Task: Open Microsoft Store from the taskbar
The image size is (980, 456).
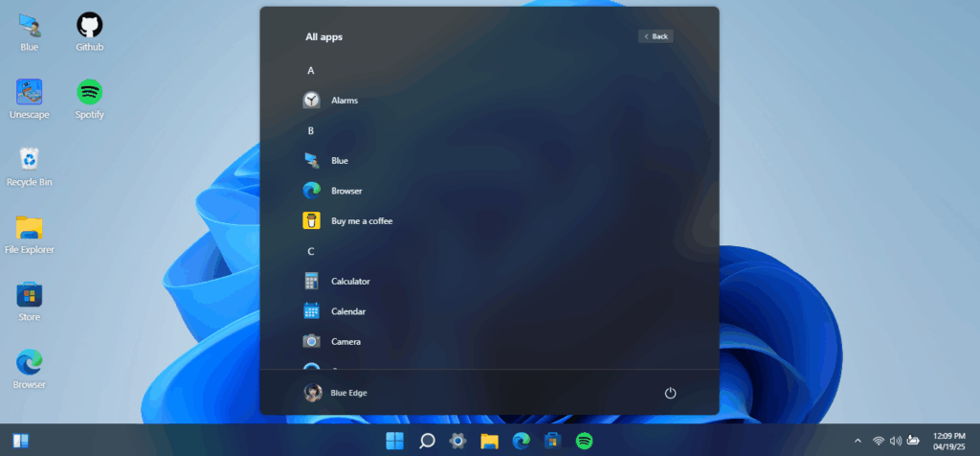Action: [552, 441]
